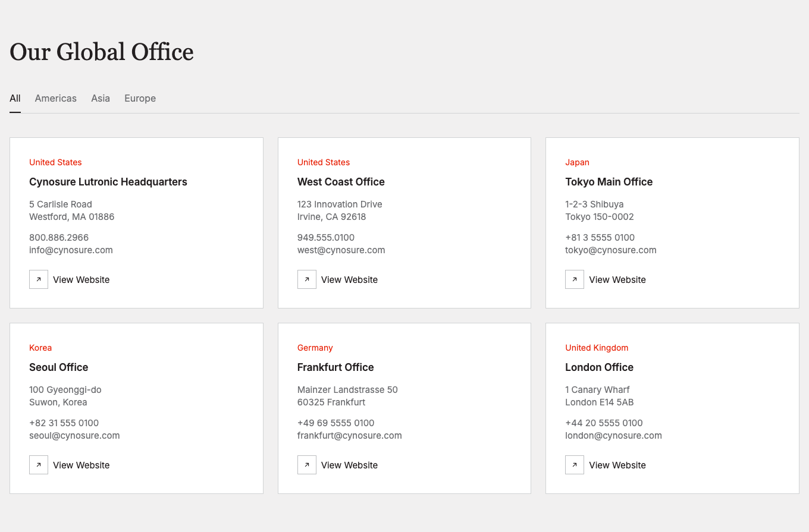Click phone number +49 69 5555 0100
The height and width of the screenshot is (532, 809).
pos(336,423)
